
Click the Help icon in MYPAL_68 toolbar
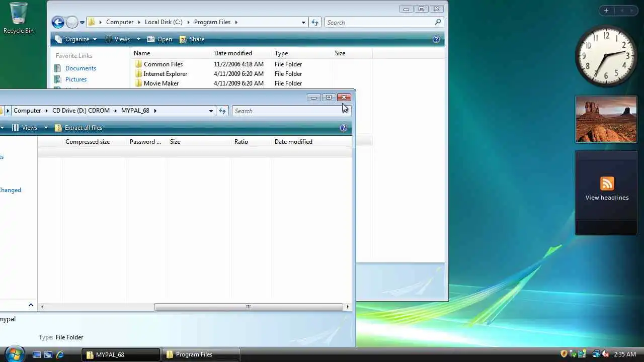tap(344, 128)
